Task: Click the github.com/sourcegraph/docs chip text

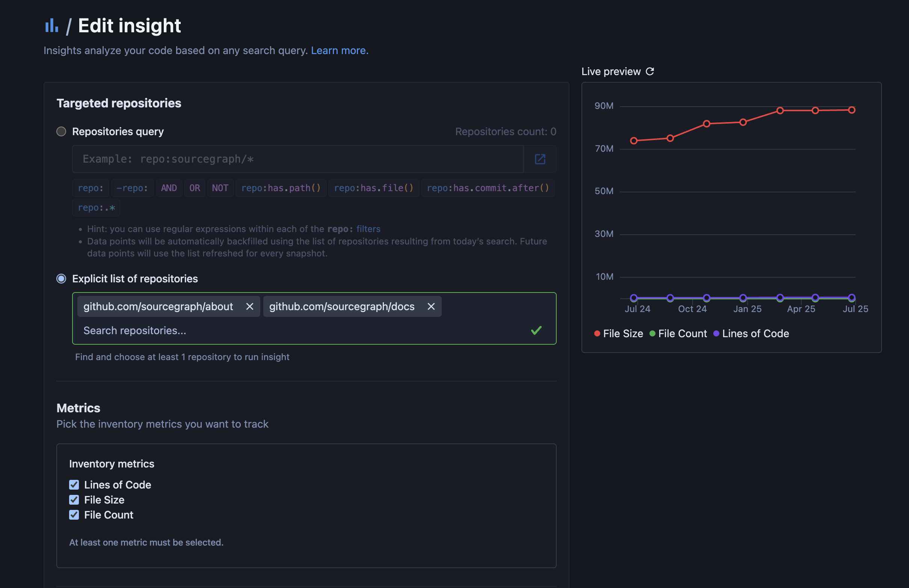Action: 342,307
